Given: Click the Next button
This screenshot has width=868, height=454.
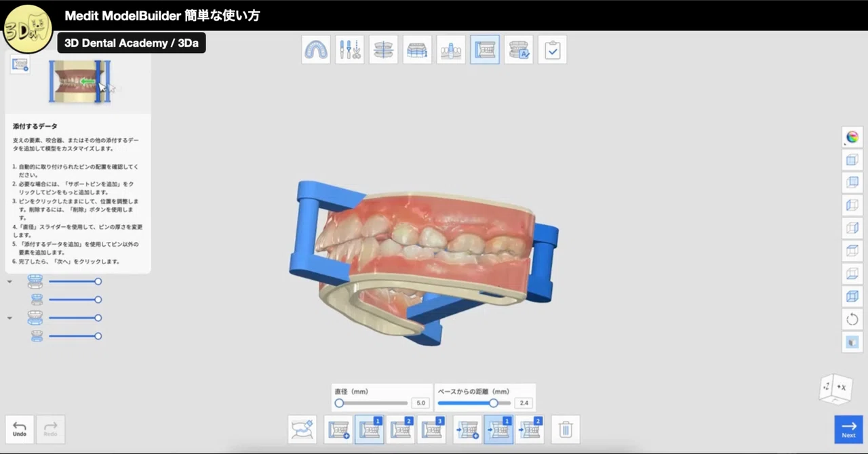Looking at the screenshot, I should pyautogui.click(x=848, y=430).
